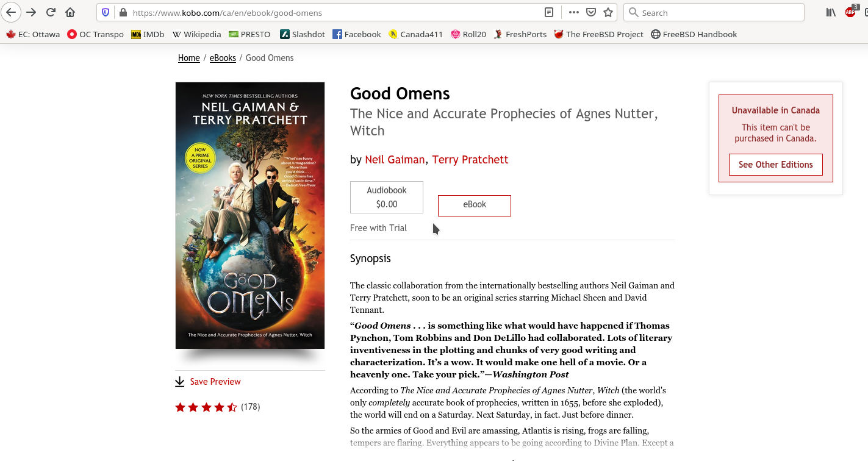Viewport: 868px width, 461px height.
Task: Toggle Reader View icon in address bar
Action: pos(549,12)
